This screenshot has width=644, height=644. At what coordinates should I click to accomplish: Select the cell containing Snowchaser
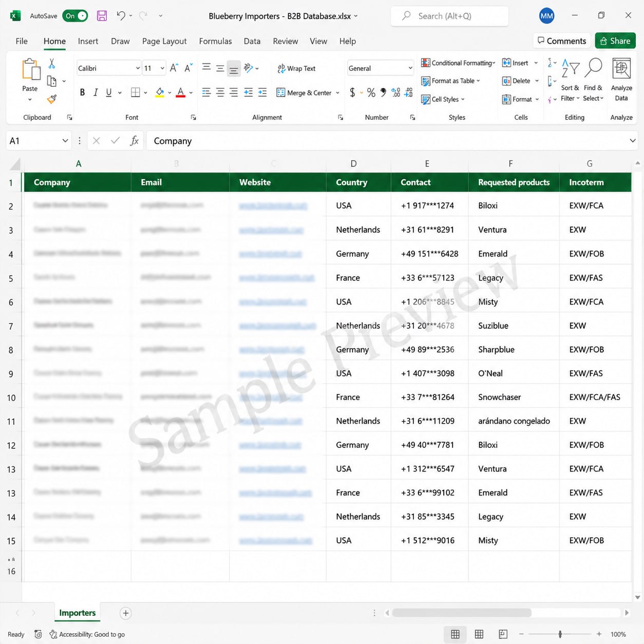514,397
